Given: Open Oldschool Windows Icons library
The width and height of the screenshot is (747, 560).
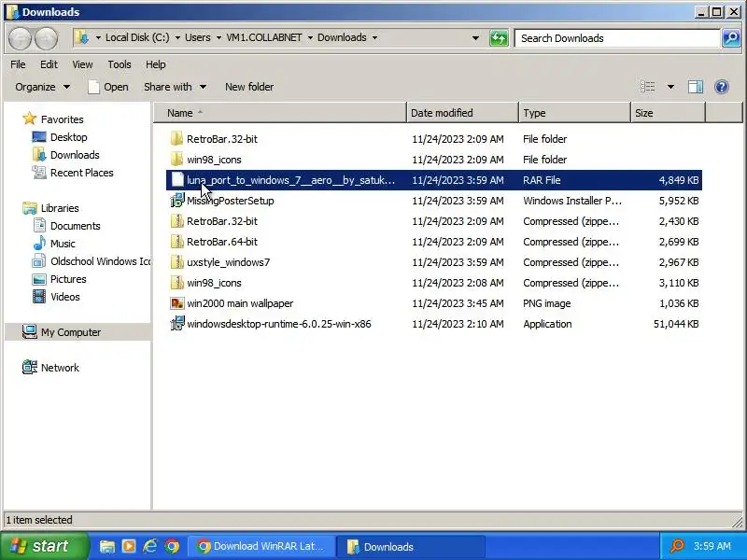Looking at the screenshot, I should (100, 261).
